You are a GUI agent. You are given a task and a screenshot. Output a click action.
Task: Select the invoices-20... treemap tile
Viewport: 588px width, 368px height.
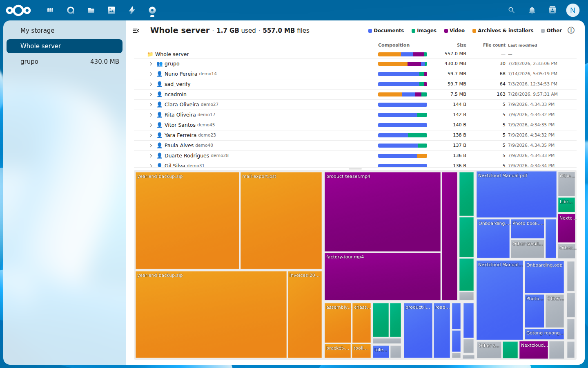(305, 314)
